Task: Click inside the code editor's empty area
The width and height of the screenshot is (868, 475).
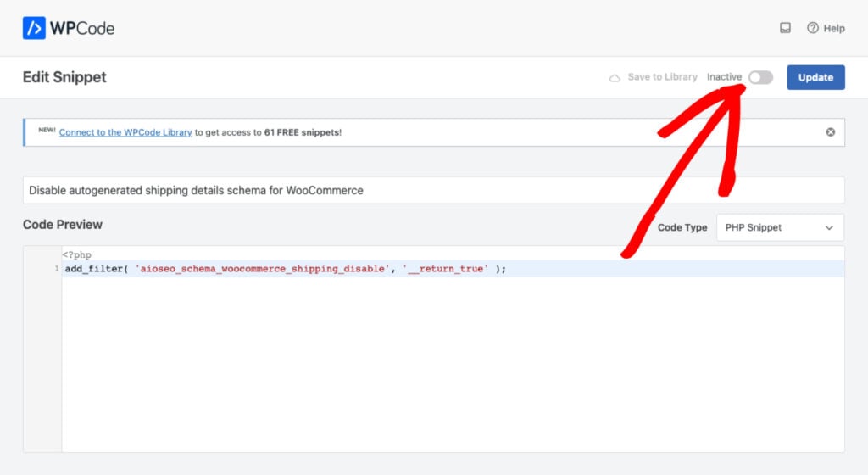Action: click(453, 364)
